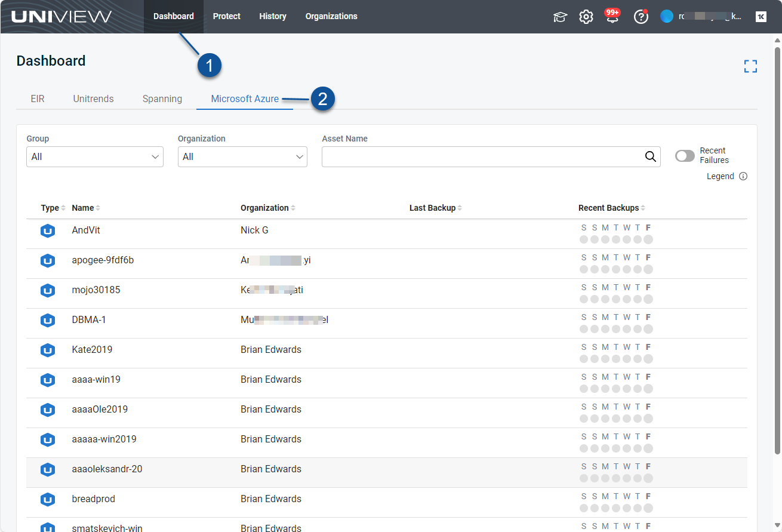Screen dimensions: 782x532
Task: Open the training graduation cap icon
Action: [560, 17]
